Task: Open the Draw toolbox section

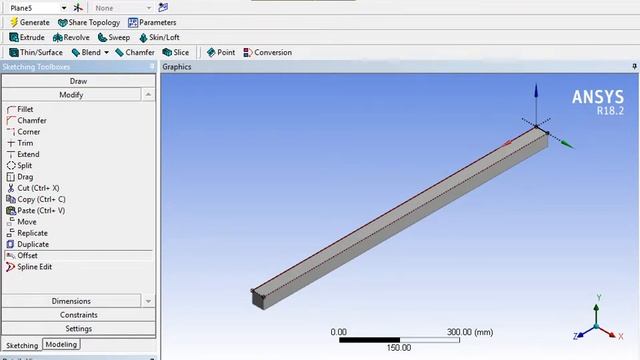Action: point(78,81)
